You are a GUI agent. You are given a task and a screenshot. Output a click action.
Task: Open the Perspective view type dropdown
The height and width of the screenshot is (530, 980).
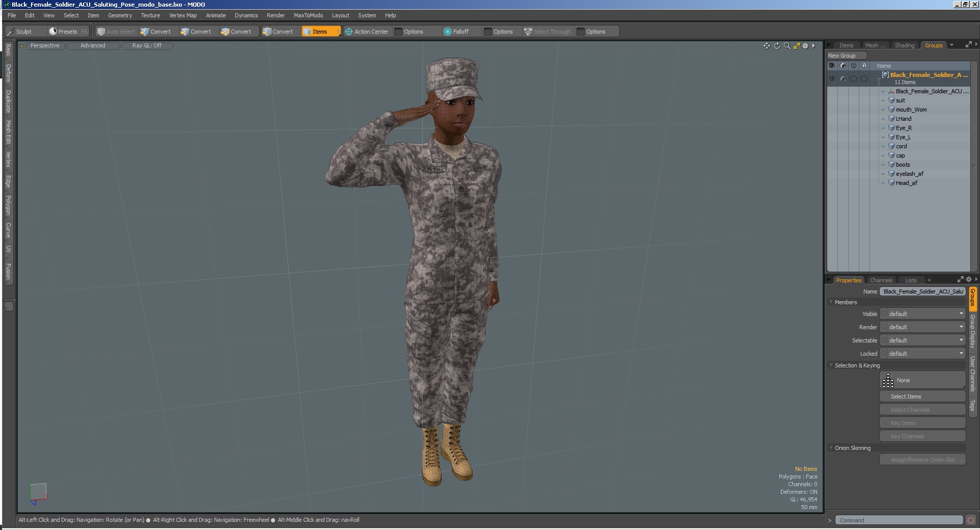point(45,46)
